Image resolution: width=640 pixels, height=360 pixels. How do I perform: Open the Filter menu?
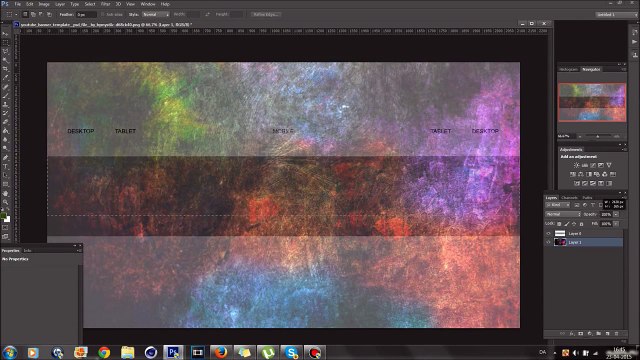105,4
